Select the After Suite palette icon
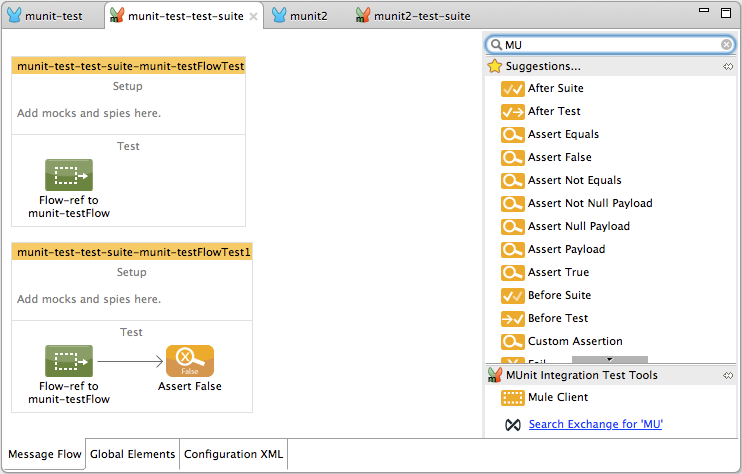Screen dimensions: 742x474 point(512,88)
